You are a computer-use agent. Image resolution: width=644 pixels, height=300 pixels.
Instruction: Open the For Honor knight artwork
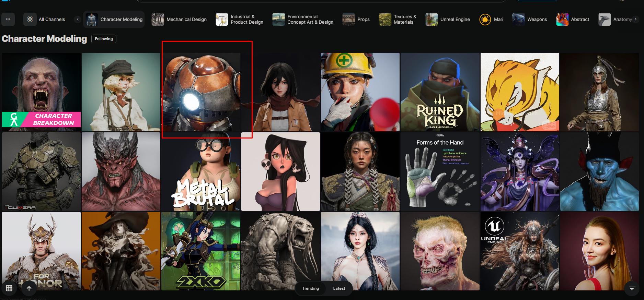(x=41, y=251)
